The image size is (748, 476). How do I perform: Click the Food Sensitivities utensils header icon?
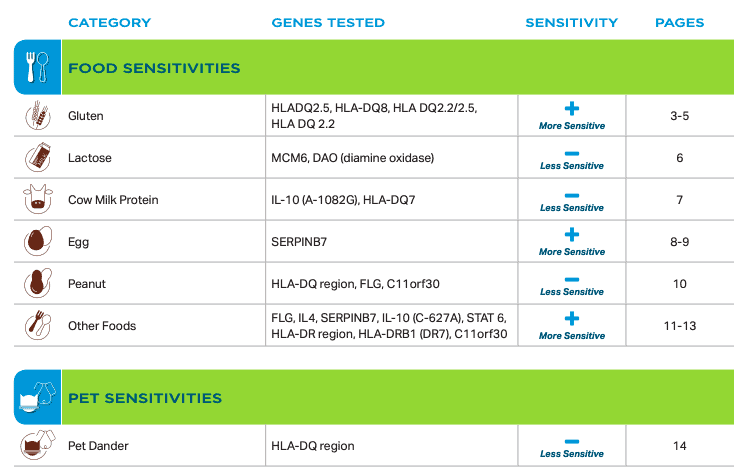coord(38,67)
